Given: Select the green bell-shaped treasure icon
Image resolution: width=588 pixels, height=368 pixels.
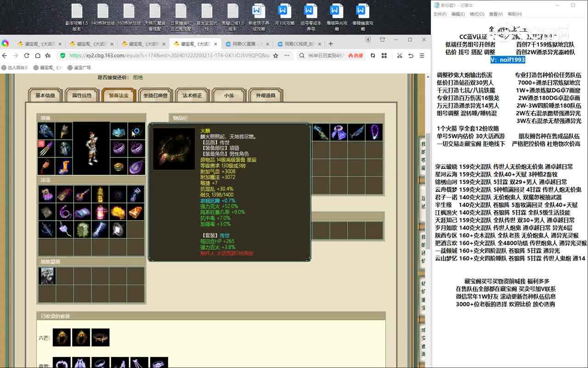Looking at the screenshot, I should [x=83, y=230].
